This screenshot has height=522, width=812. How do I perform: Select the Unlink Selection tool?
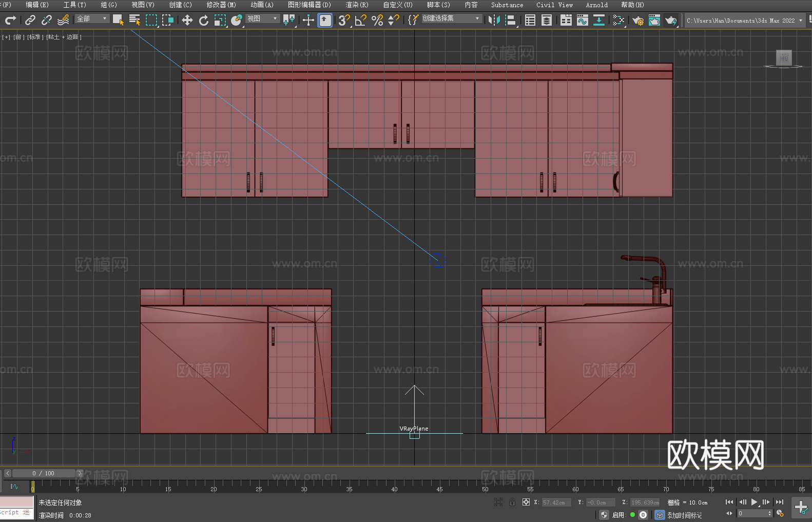(47, 20)
